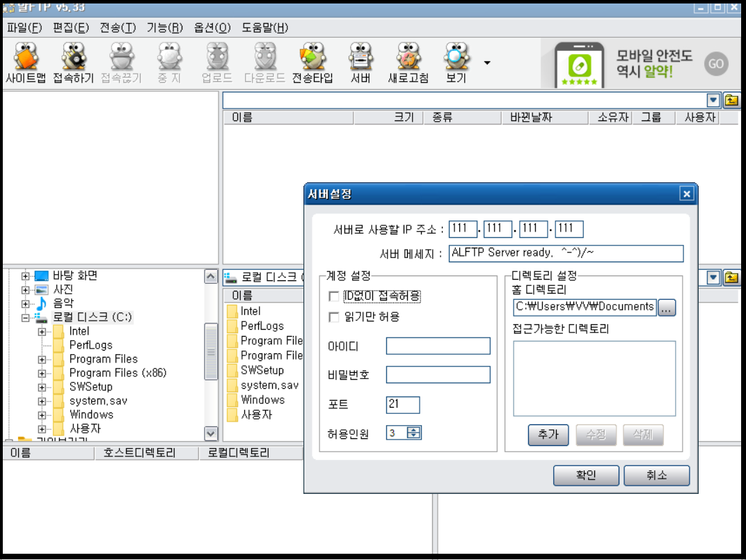Adjust the 허용인원 spinner arrows
The height and width of the screenshot is (560, 746).
click(x=414, y=433)
